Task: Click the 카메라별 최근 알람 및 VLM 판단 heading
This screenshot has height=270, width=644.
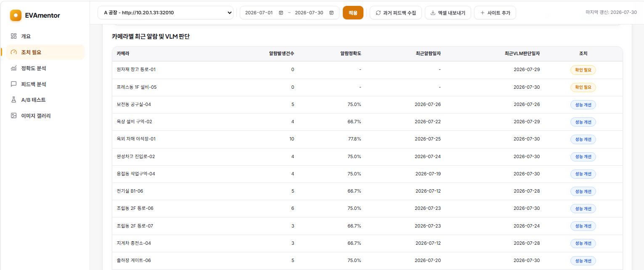Action: 151,37
